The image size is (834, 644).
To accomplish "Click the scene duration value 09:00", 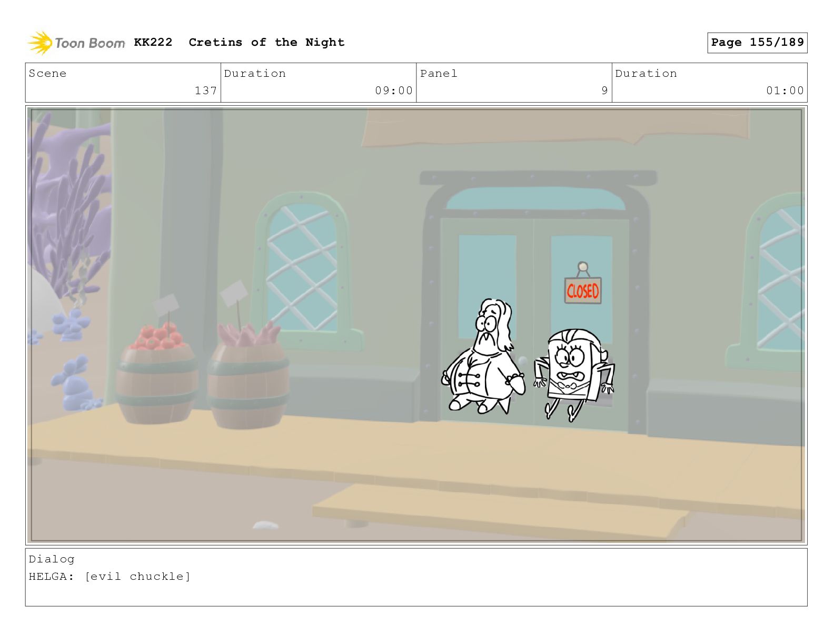I will [x=394, y=90].
